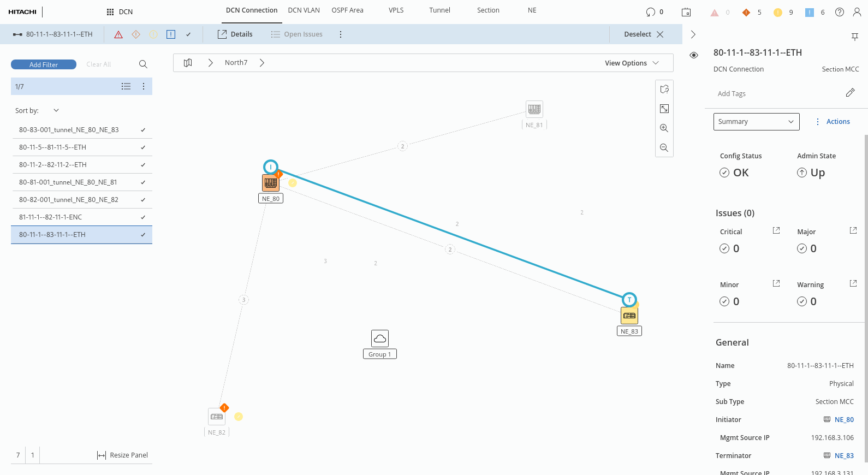This screenshot has width=868, height=475.
Task: Expand the View Options dropdown
Action: pyautogui.click(x=632, y=63)
